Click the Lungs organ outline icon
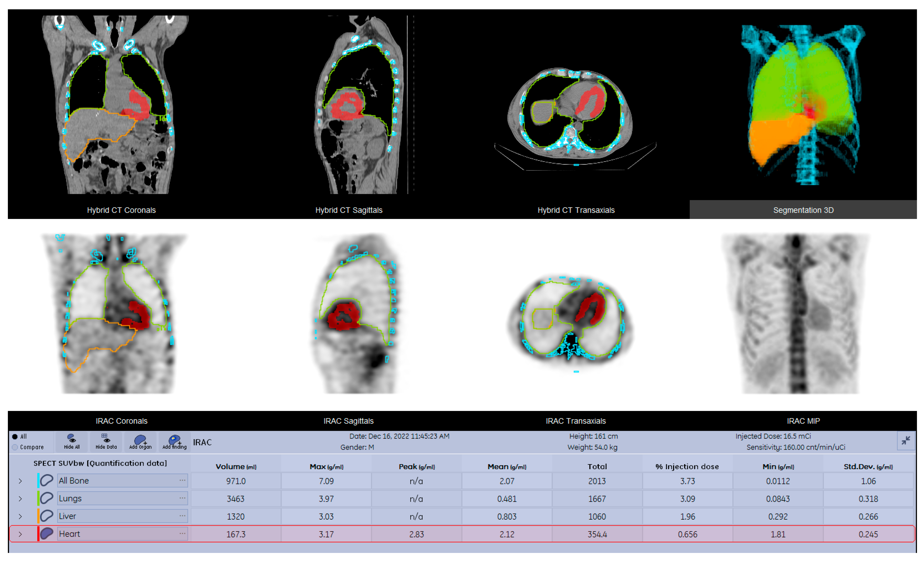This screenshot has height=561, width=924. tap(47, 498)
